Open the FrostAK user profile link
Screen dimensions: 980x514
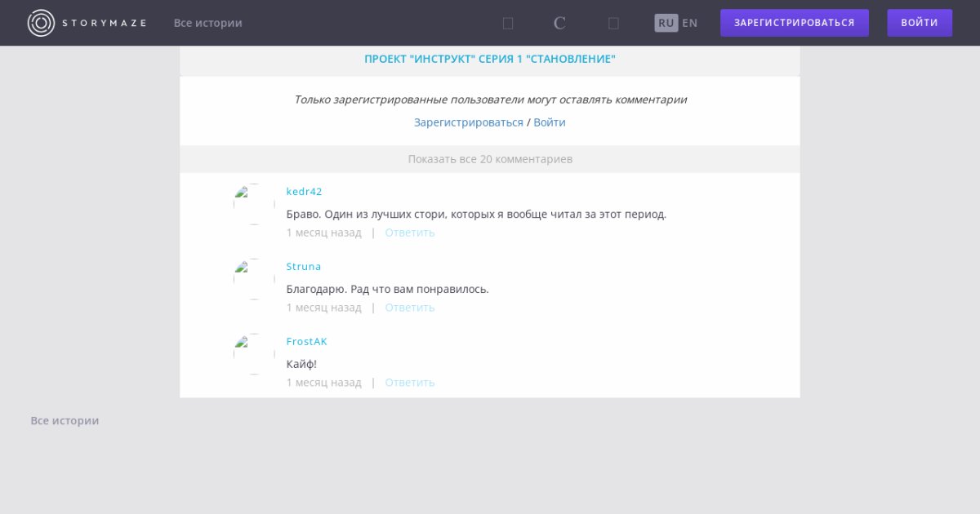[306, 342]
